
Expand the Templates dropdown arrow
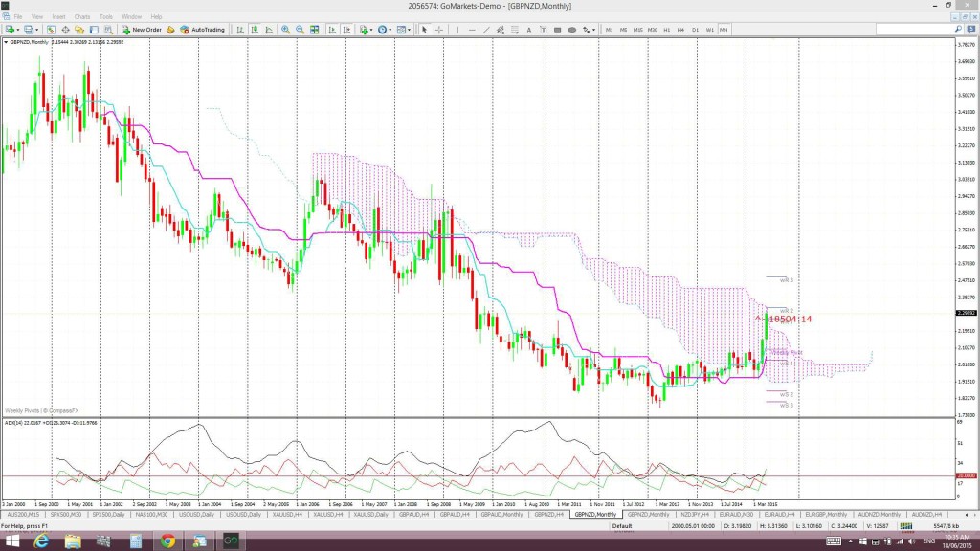[409, 30]
